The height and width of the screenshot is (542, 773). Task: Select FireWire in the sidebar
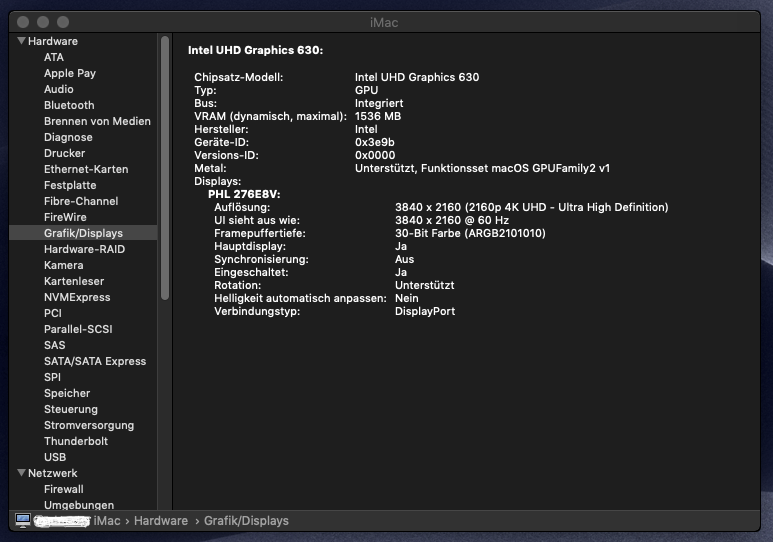(x=65, y=217)
